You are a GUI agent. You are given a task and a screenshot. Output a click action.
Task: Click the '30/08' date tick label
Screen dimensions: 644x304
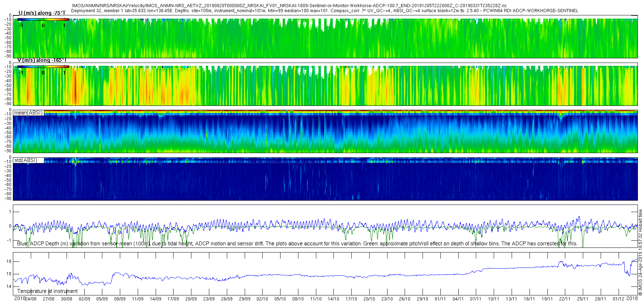67,299
